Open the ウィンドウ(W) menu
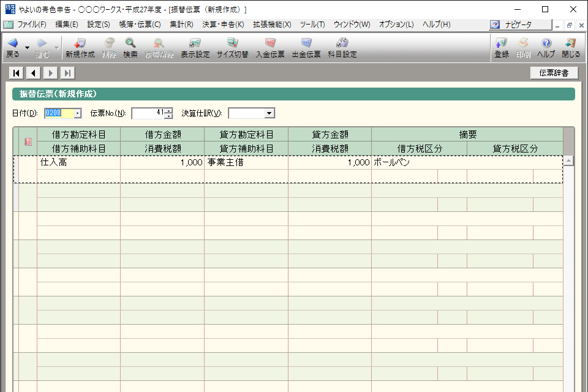 click(352, 24)
